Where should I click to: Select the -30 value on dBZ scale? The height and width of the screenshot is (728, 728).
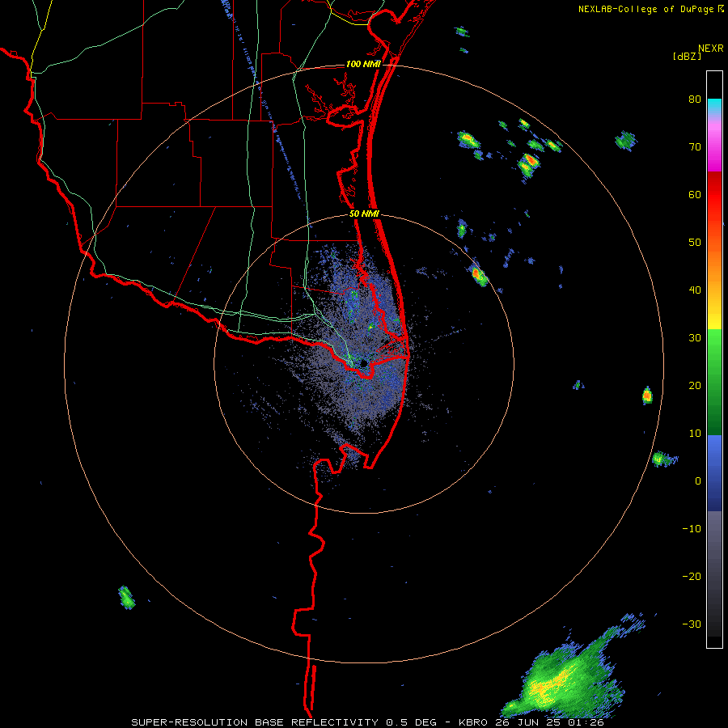692,624
